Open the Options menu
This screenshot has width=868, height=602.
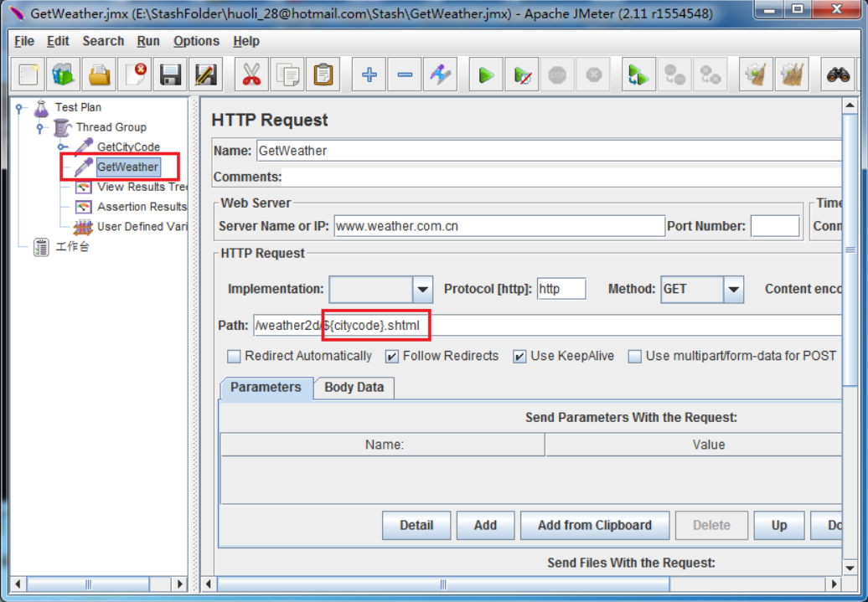pyautogui.click(x=196, y=41)
